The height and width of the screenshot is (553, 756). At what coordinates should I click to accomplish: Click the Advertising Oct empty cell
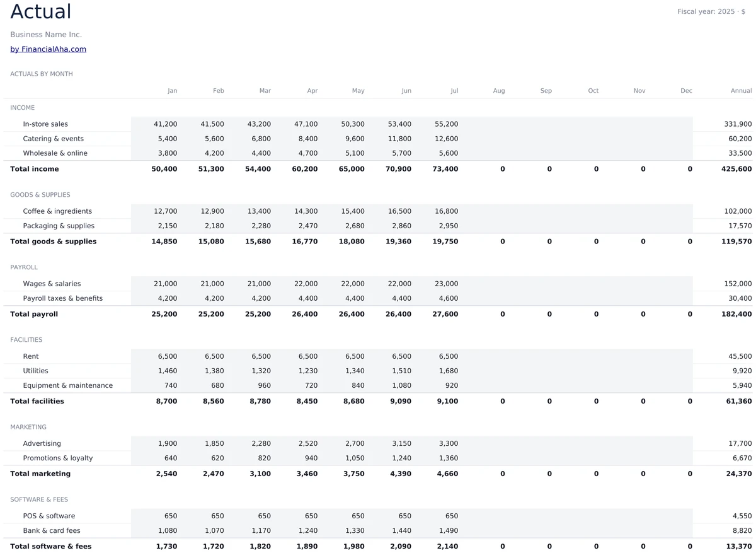576,443
